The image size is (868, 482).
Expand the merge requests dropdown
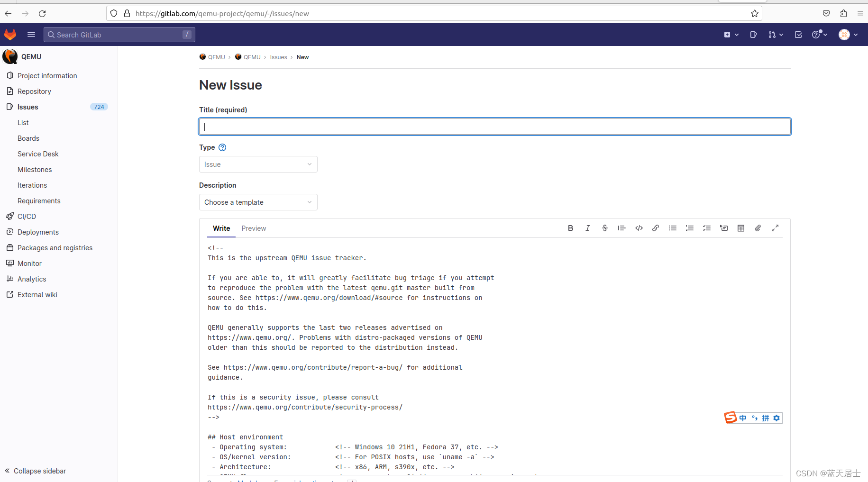click(776, 35)
